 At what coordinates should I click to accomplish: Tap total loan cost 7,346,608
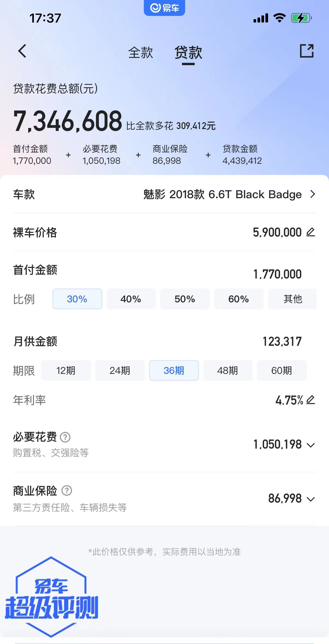[x=68, y=121]
